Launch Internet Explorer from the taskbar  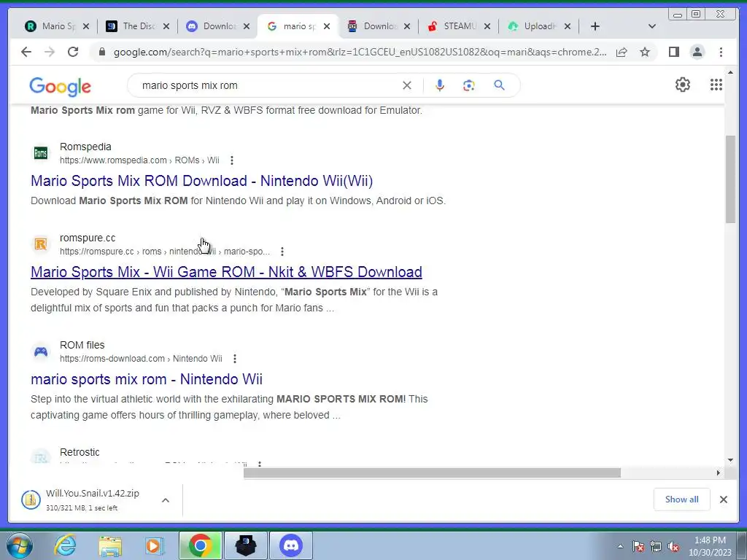click(x=66, y=545)
